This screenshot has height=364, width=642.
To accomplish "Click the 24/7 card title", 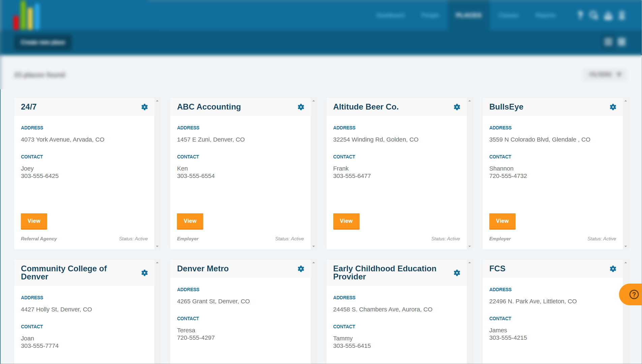I will tap(29, 107).
